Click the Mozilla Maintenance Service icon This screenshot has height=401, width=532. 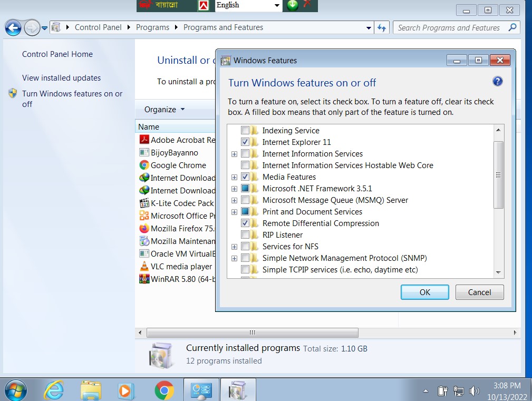tap(144, 241)
